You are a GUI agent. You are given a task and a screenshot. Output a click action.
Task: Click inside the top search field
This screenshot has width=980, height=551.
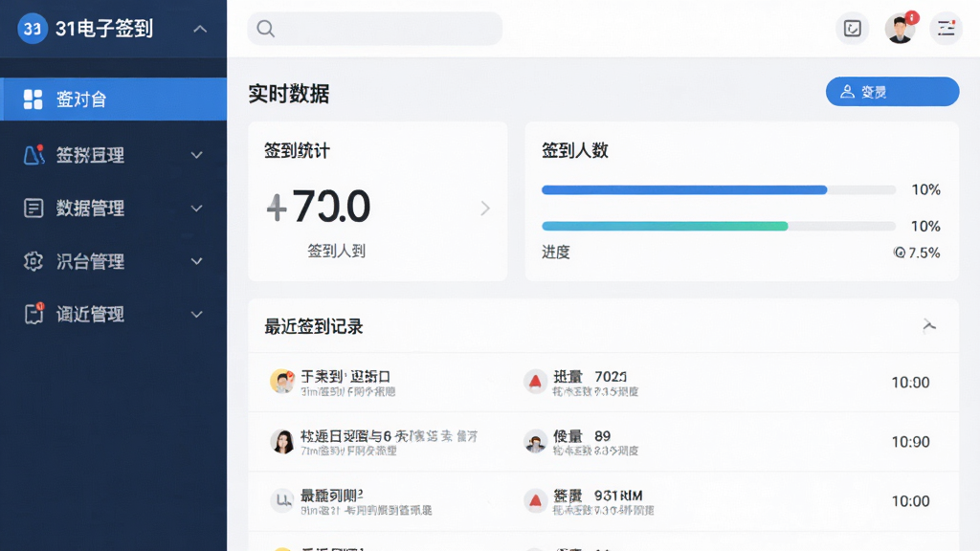(375, 28)
